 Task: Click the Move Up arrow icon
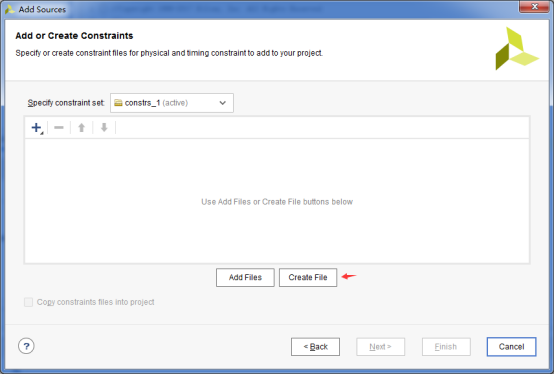(81, 127)
